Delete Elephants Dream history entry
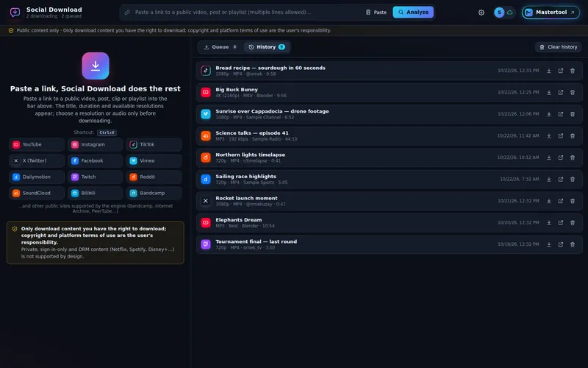 click(x=573, y=223)
